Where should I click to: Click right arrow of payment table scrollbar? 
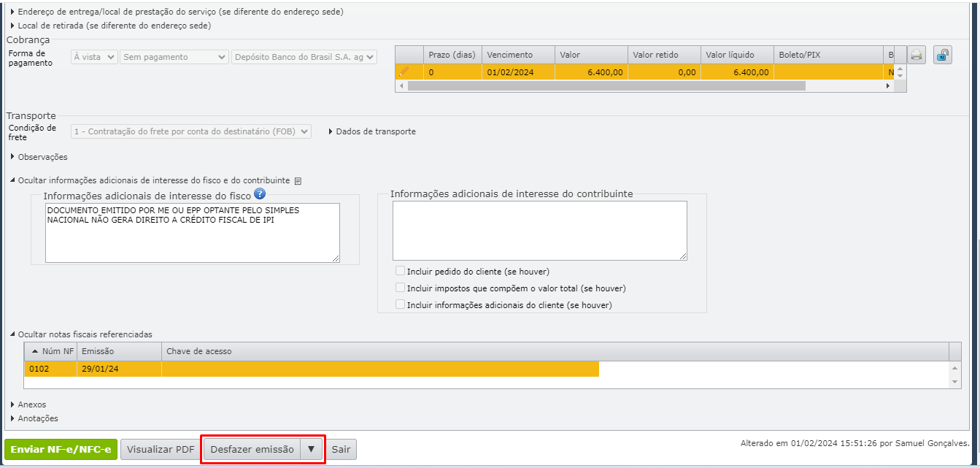(x=888, y=85)
